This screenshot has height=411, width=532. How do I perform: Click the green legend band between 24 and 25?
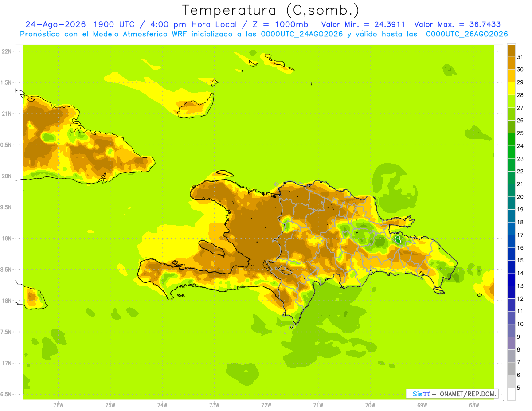(x=511, y=140)
